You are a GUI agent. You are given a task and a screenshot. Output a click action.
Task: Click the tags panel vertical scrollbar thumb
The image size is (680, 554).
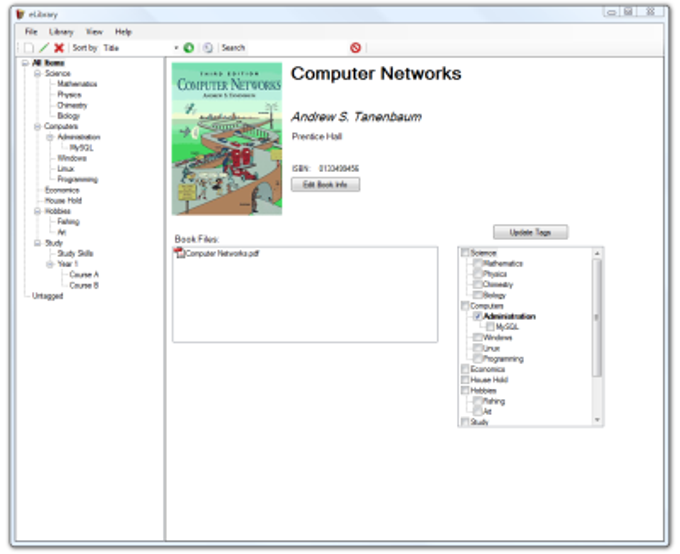597,318
